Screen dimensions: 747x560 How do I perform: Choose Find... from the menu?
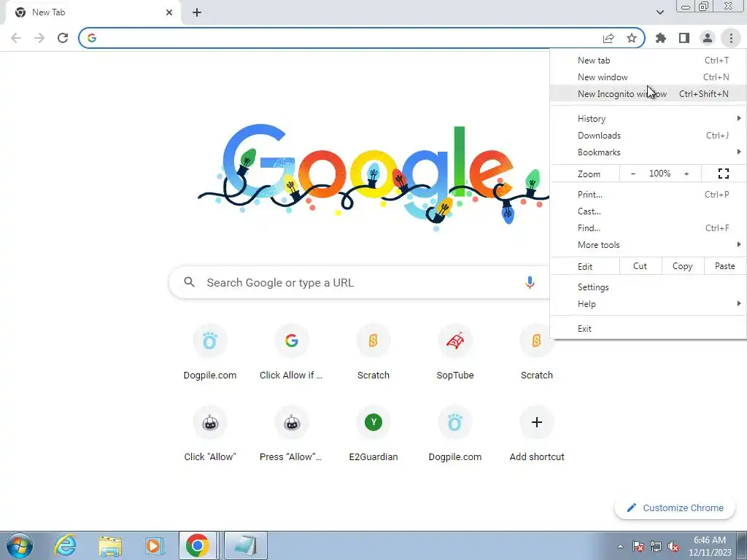[x=648, y=228]
